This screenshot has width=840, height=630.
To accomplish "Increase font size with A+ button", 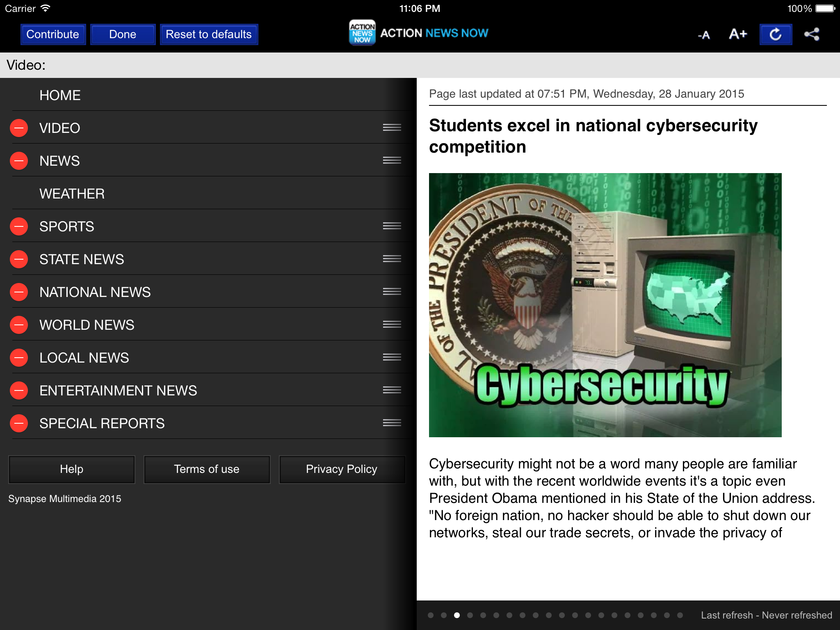I will tap(738, 34).
